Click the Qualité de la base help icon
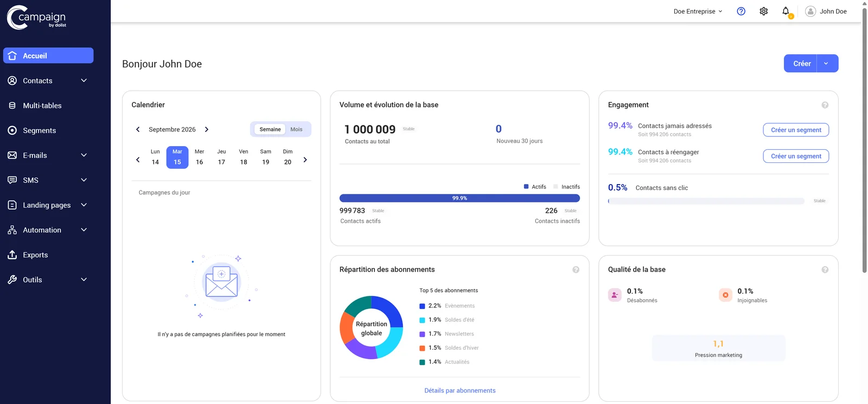This screenshot has width=868, height=404. tap(825, 269)
